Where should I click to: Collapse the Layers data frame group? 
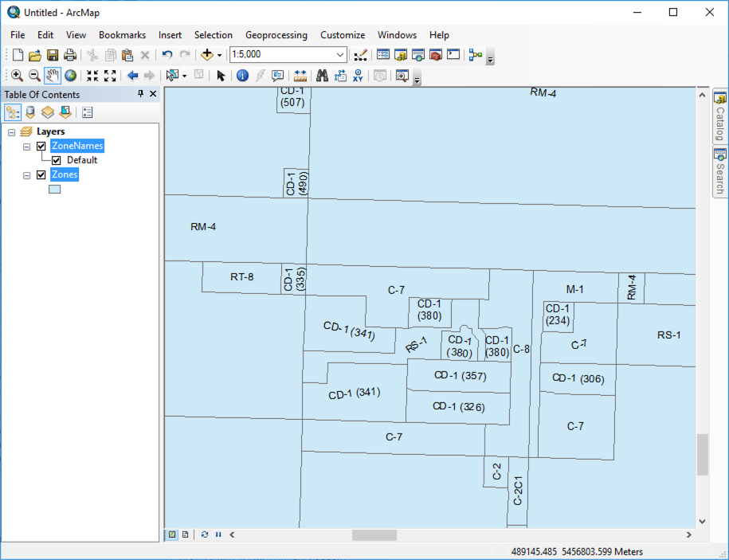pos(12,132)
